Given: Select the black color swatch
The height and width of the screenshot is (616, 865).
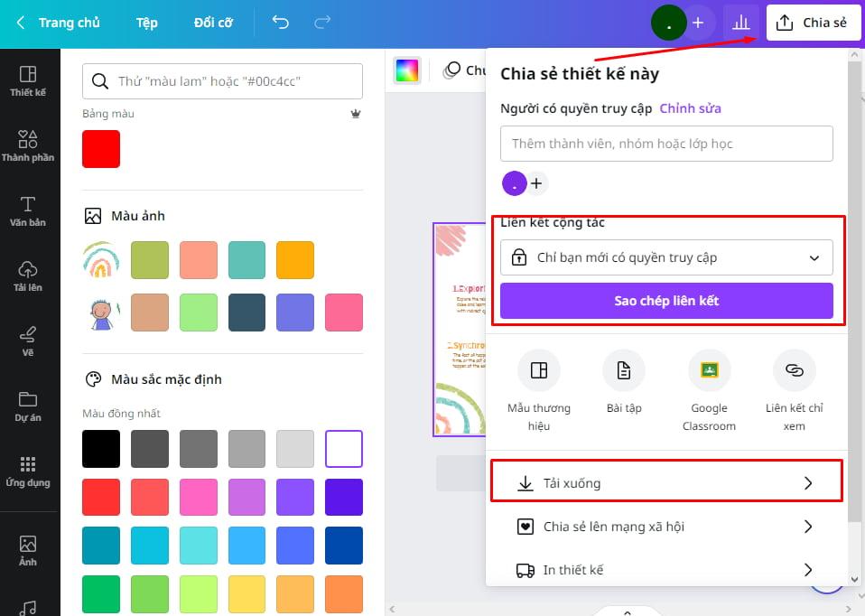Looking at the screenshot, I should tap(100, 449).
